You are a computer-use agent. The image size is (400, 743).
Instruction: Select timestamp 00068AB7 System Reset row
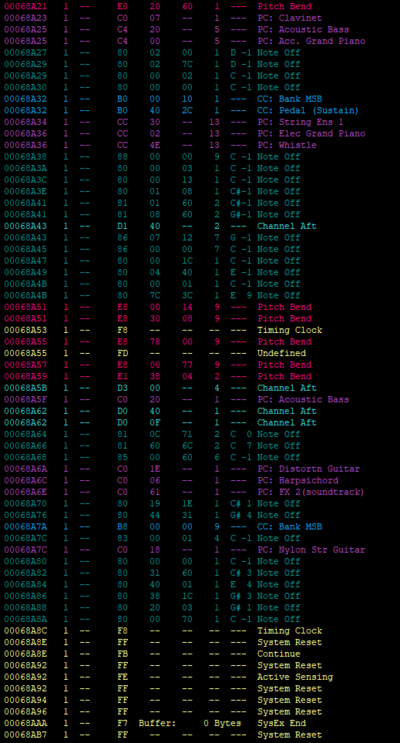(163, 735)
